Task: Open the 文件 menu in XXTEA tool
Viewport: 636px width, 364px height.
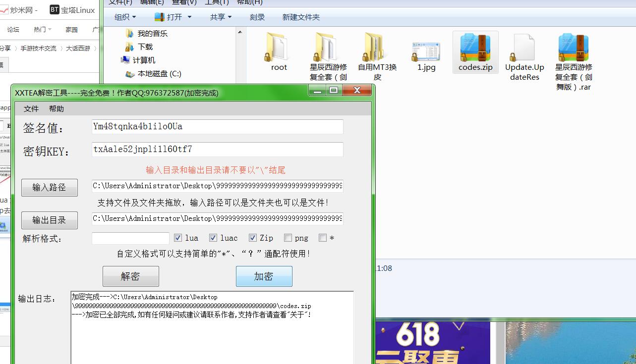Action: [31, 108]
